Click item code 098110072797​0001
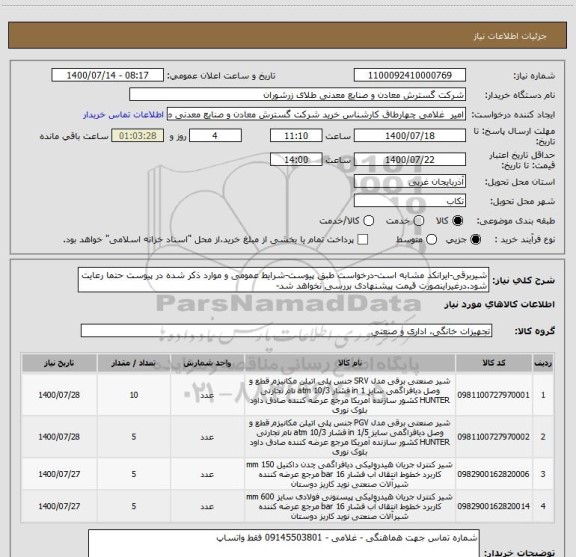Viewport: 576px width, 557px height. pos(493,395)
